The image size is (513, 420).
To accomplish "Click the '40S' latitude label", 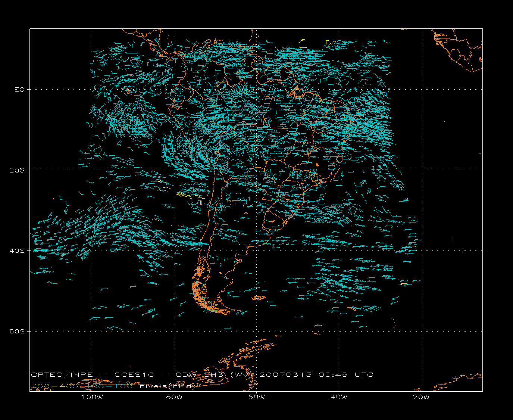I will click(x=18, y=251).
